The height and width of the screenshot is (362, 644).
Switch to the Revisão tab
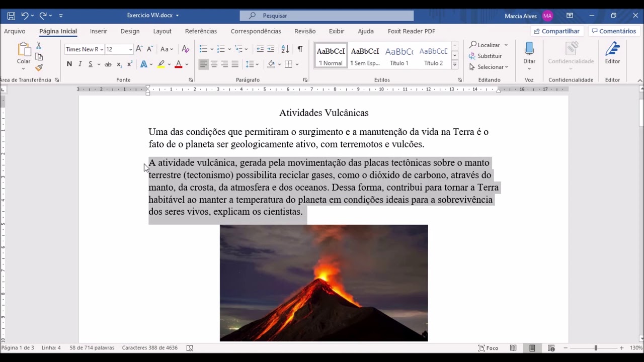pyautogui.click(x=305, y=31)
